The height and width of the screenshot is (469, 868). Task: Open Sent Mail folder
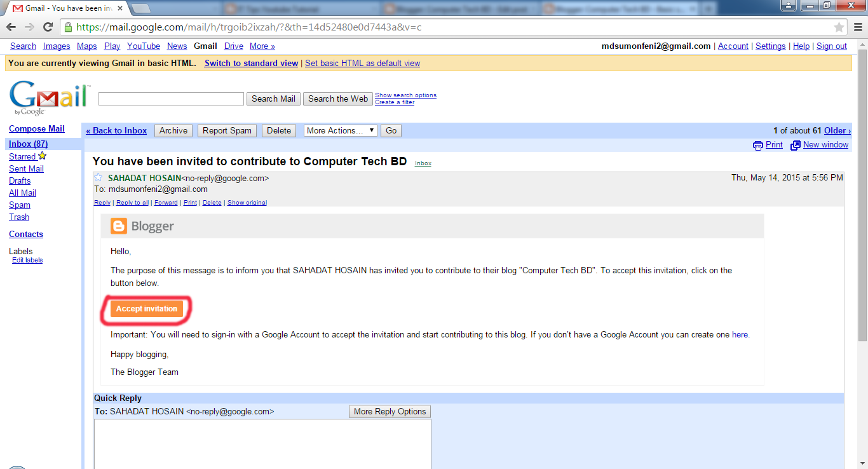tap(26, 168)
